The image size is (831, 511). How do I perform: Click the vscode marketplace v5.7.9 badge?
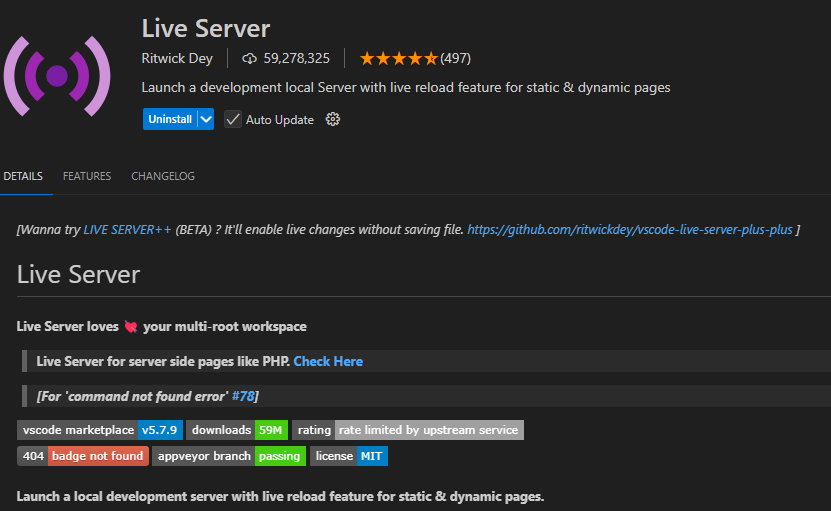pos(99,430)
